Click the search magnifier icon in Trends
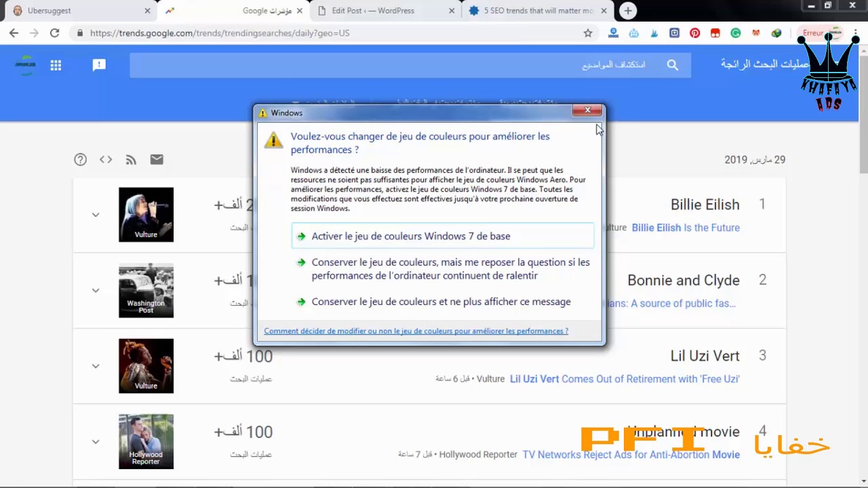868x488 pixels. pyautogui.click(x=672, y=65)
